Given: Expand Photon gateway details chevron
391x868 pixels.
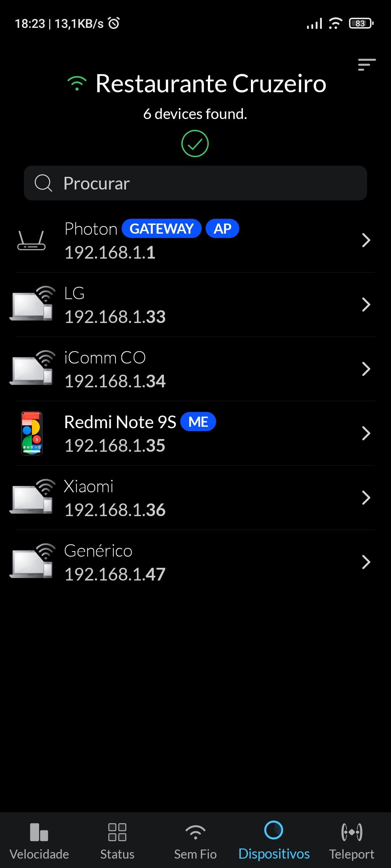Looking at the screenshot, I should (x=366, y=240).
